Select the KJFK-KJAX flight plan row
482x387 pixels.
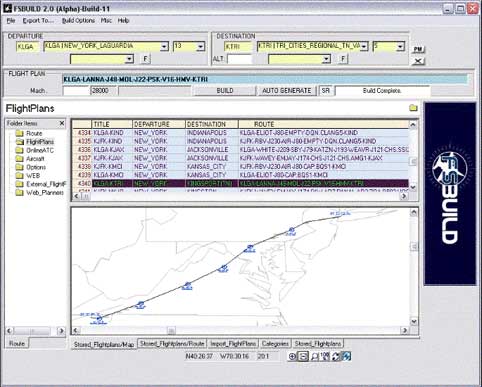click(240, 158)
